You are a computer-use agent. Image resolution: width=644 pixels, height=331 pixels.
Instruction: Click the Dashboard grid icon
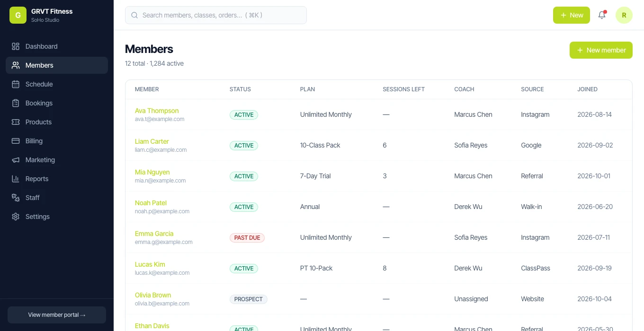(x=16, y=46)
